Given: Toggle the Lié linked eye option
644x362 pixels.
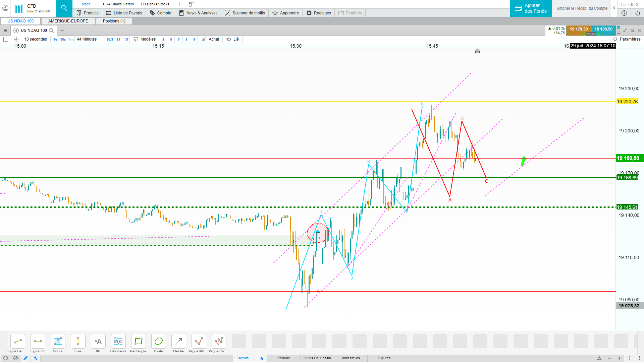Looking at the screenshot, I should coord(232,39).
